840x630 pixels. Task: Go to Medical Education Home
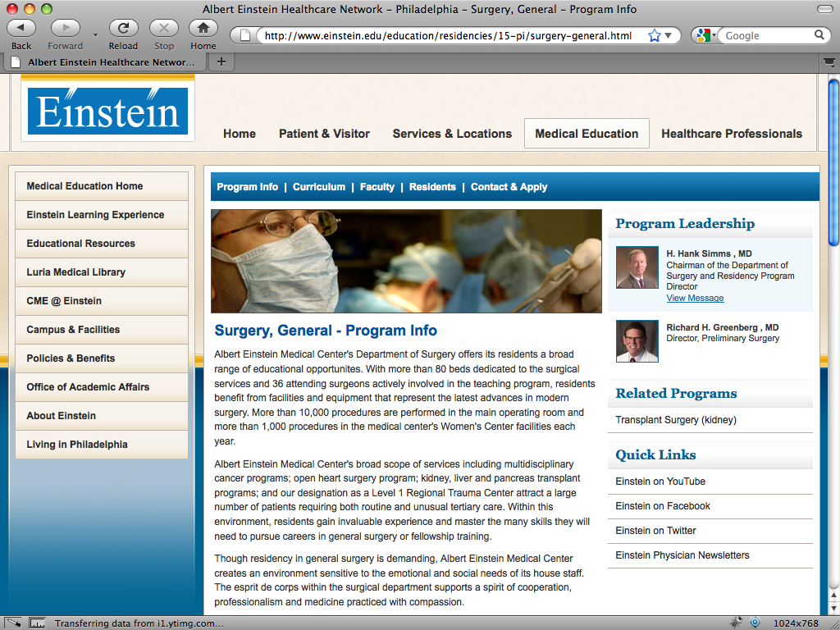tap(102, 186)
